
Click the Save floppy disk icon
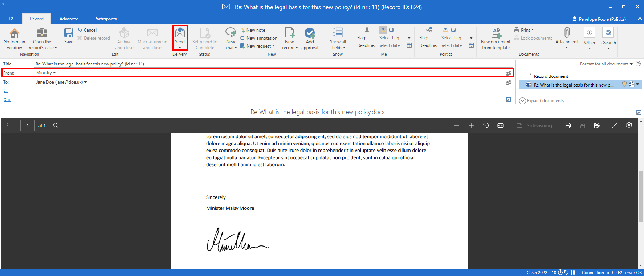pyautogui.click(x=69, y=33)
